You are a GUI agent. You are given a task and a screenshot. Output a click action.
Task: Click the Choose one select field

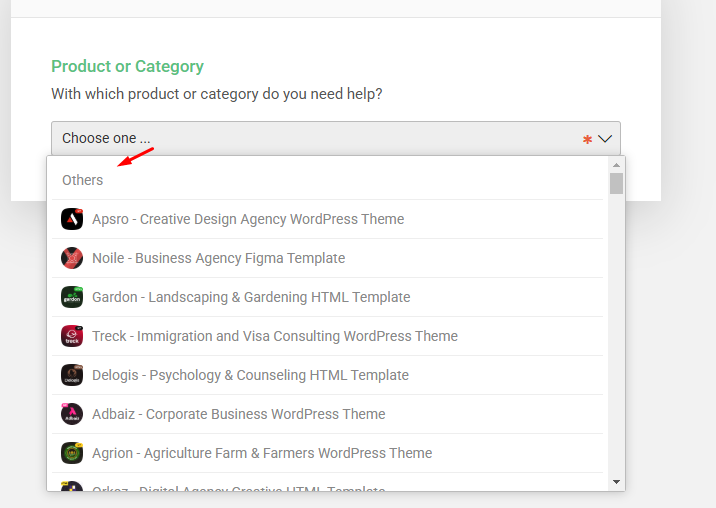coord(336,138)
